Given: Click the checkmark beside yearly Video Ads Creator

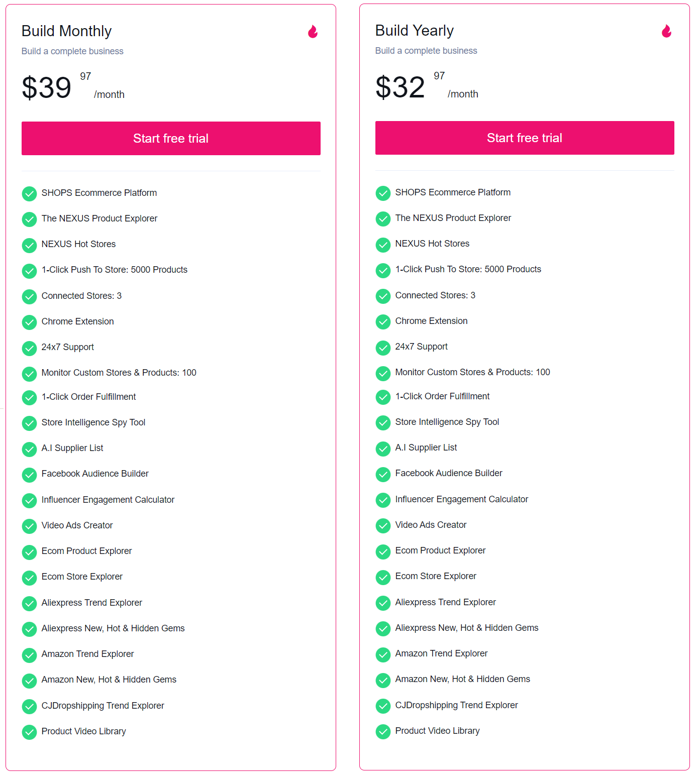Looking at the screenshot, I should [x=383, y=526].
